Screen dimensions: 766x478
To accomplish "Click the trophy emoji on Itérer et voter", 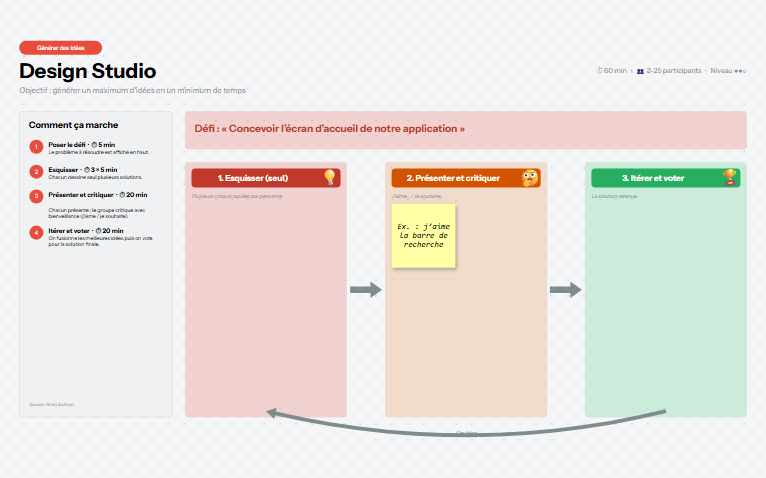I will [x=729, y=177].
